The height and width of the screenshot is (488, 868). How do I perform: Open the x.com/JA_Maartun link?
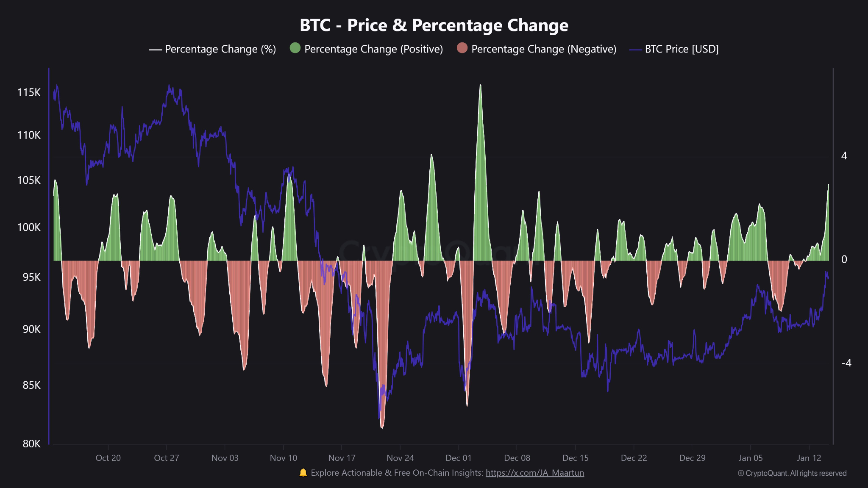[534, 473]
